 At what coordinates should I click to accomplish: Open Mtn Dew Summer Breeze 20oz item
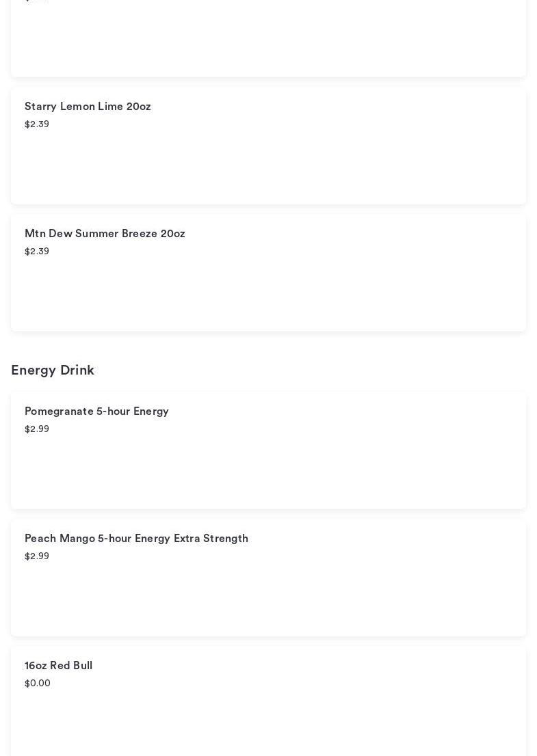pos(105,234)
